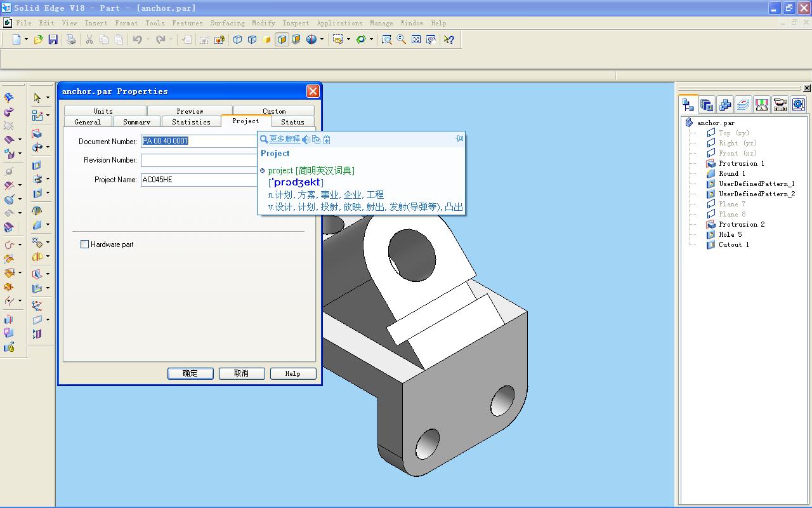Expand the Revolved Protrusion flyout arrow

point(48,147)
